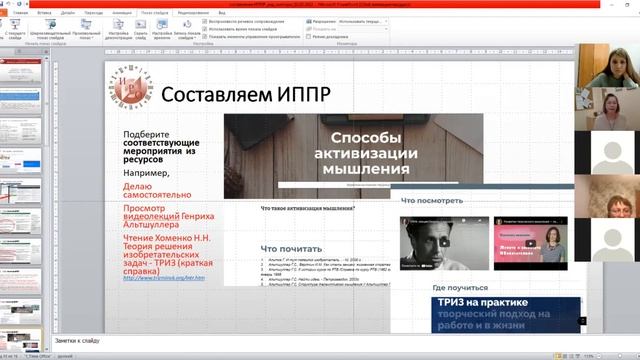
Task: Click the rehearse timings button
Action: [x=162, y=30]
